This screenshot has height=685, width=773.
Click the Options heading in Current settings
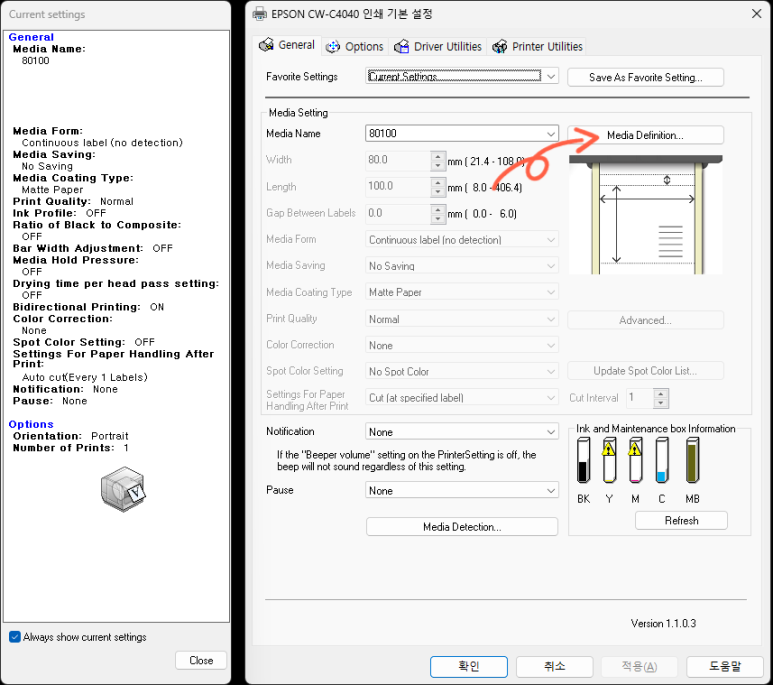[31, 424]
